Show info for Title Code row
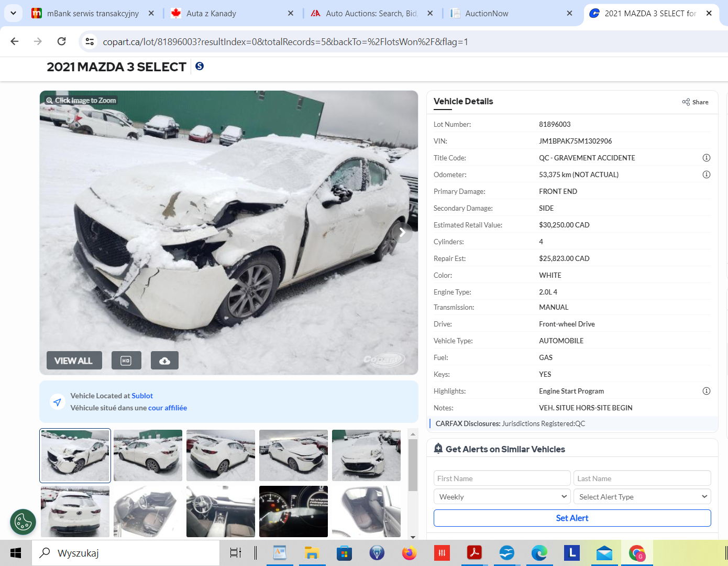The image size is (728, 566). [x=706, y=158]
